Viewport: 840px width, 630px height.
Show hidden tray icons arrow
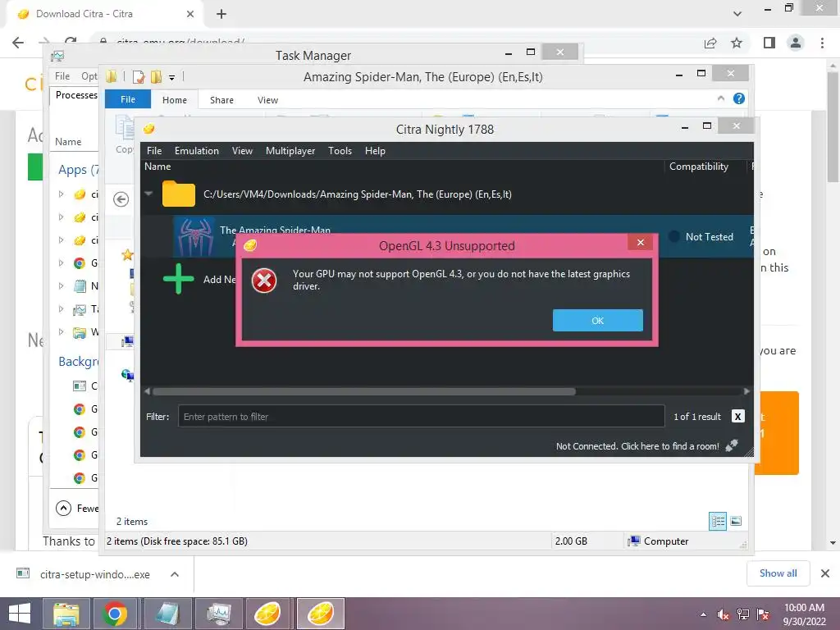click(703, 614)
